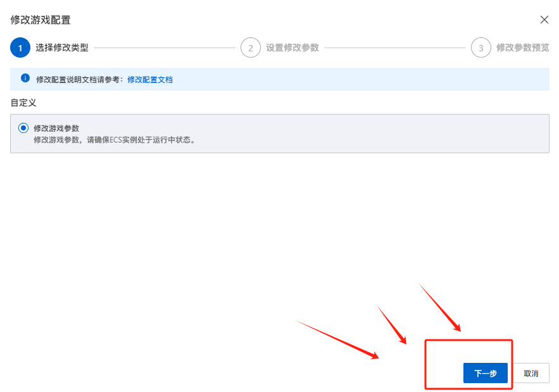The width and height of the screenshot is (559, 392).
Task: Select the 修改游戏参数 radio button
Action: tap(23, 128)
